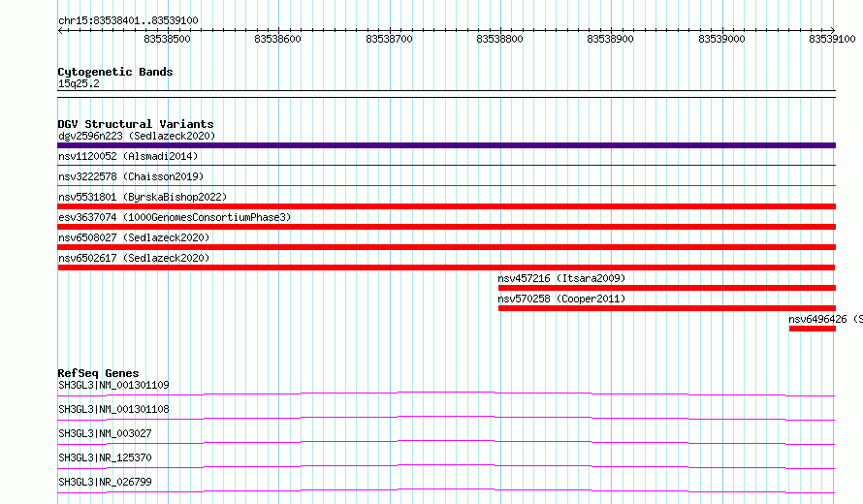863x504 pixels.
Task: Open variant nsv5531801 (ByrskaBishop2022) label
Action: click(143, 197)
